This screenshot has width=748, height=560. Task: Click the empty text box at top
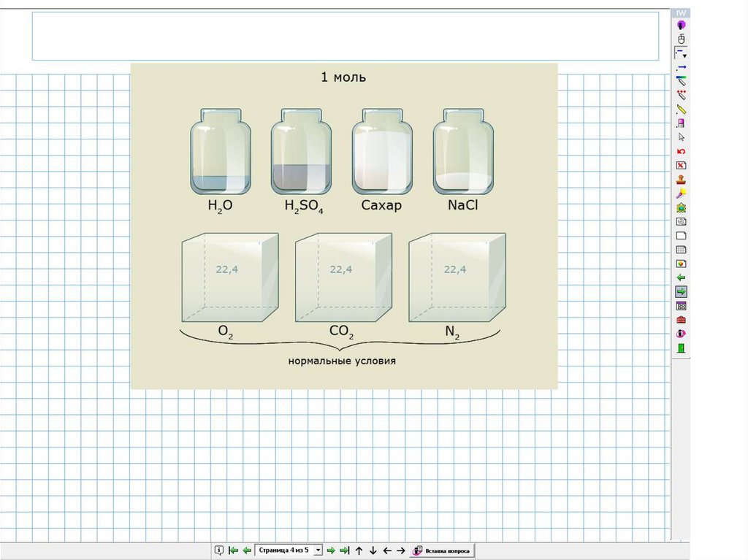[345, 36]
